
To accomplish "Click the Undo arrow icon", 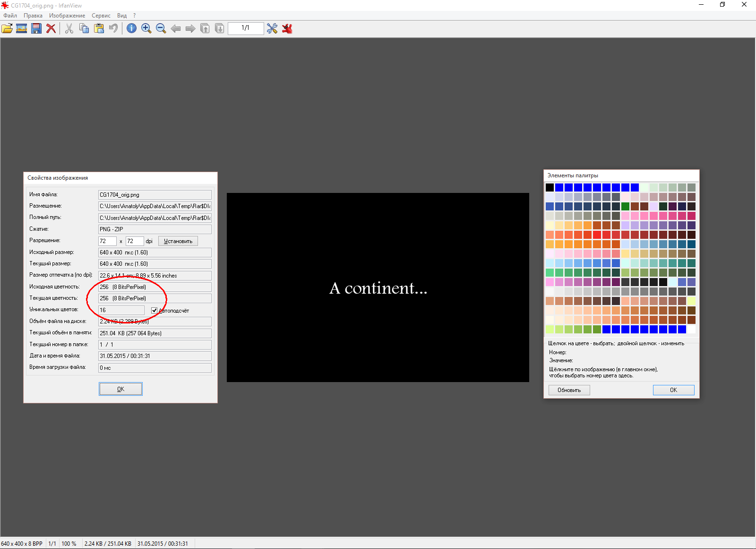I will pyautogui.click(x=113, y=28).
